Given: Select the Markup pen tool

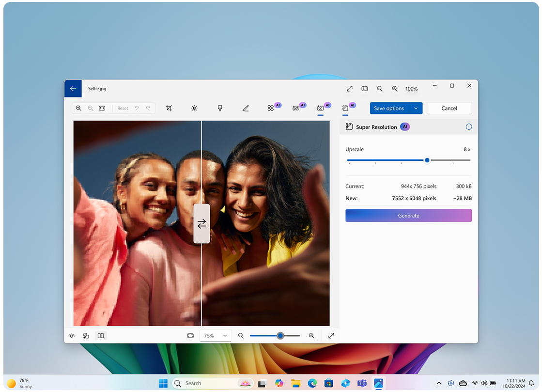Looking at the screenshot, I should (246, 108).
